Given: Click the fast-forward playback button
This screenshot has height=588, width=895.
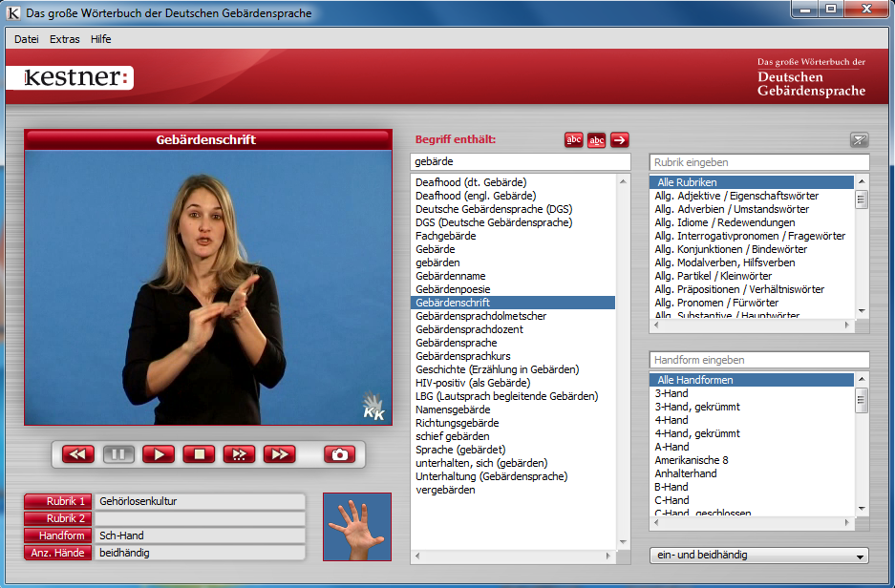Looking at the screenshot, I should click(280, 454).
